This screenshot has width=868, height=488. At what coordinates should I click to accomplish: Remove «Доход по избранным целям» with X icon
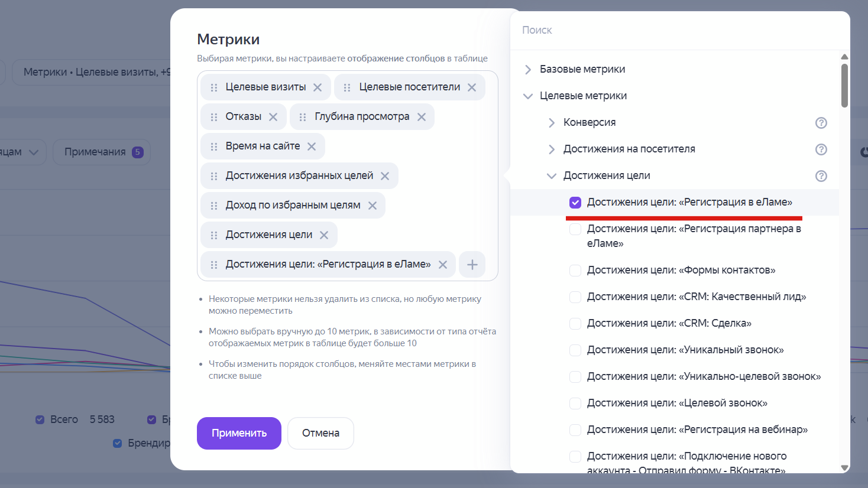372,205
